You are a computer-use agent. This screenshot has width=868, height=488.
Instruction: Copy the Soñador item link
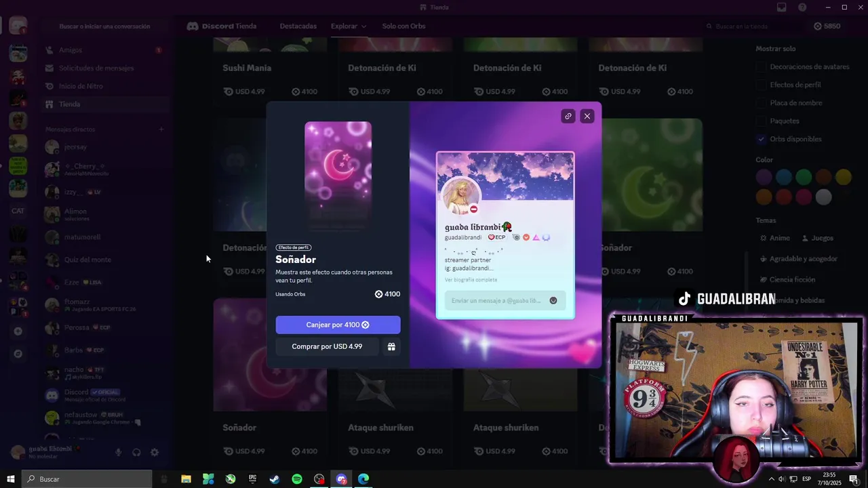coord(568,116)
